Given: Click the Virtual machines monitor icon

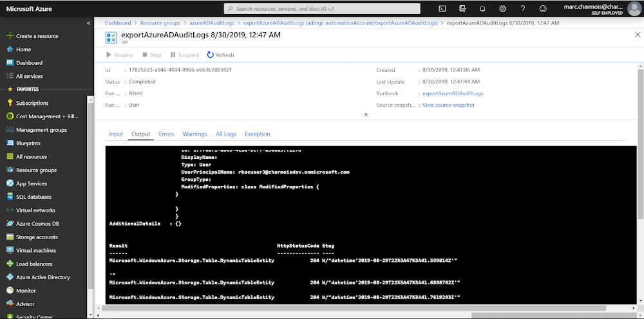Looking at the screenshot, I should point(10,251).
